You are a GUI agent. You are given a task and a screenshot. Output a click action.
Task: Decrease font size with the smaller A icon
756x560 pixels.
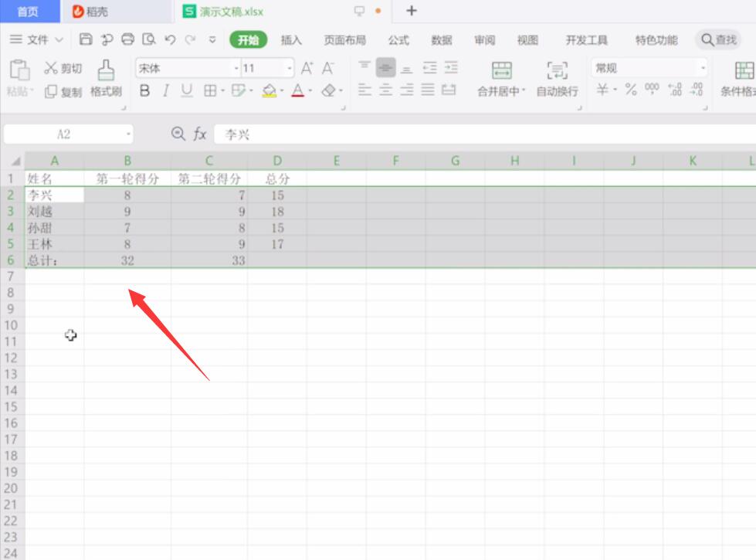pyautogui.click(x=328, y=68)
